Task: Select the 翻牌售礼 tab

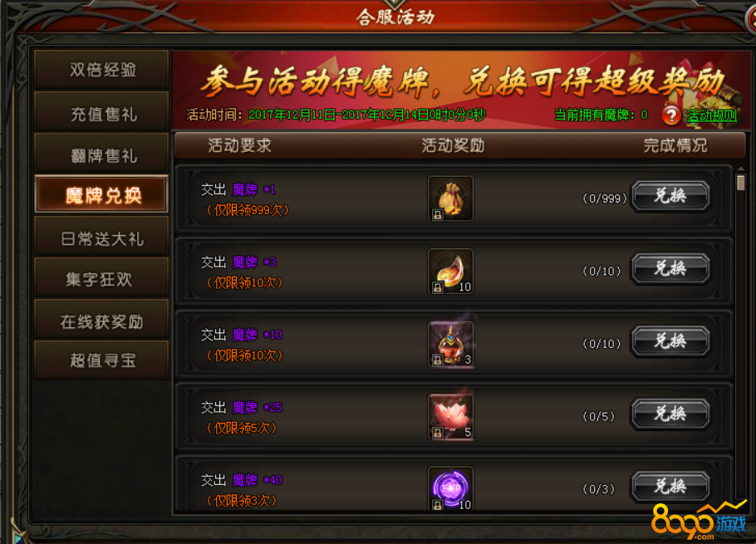Action: click(x=101, y=154)
